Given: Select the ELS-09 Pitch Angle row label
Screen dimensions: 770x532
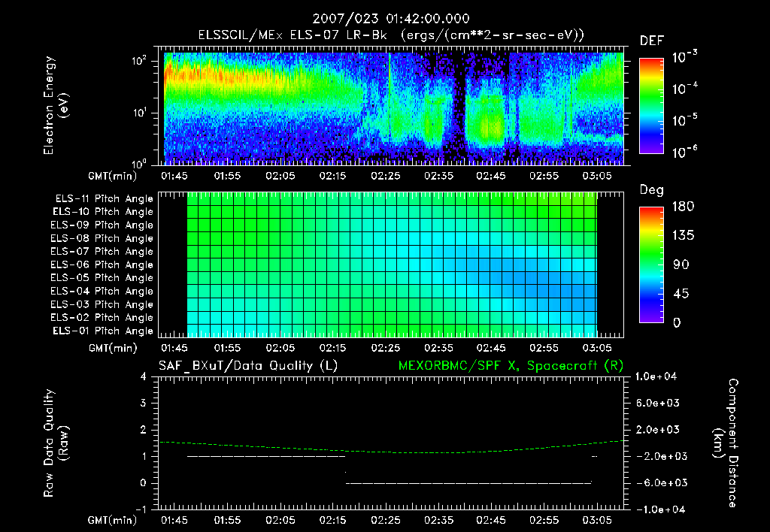Looking at the screenshot, I should pos(102,225).
